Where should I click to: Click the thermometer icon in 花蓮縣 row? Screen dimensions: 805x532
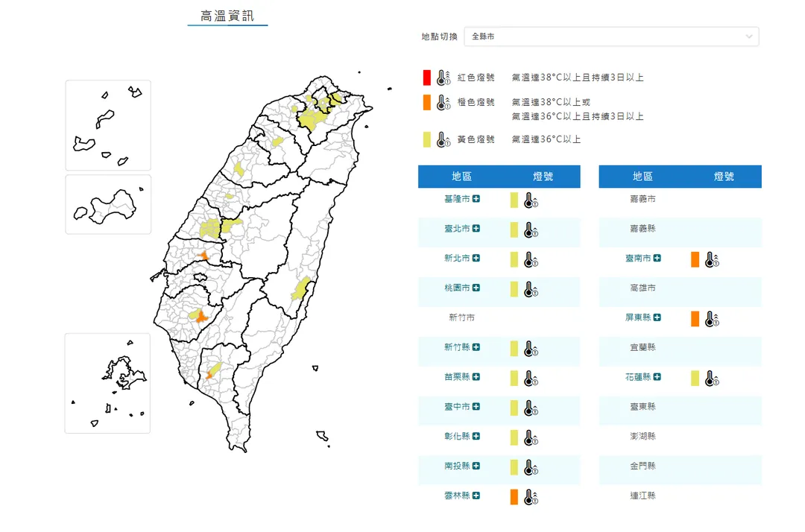pos(712,379)
